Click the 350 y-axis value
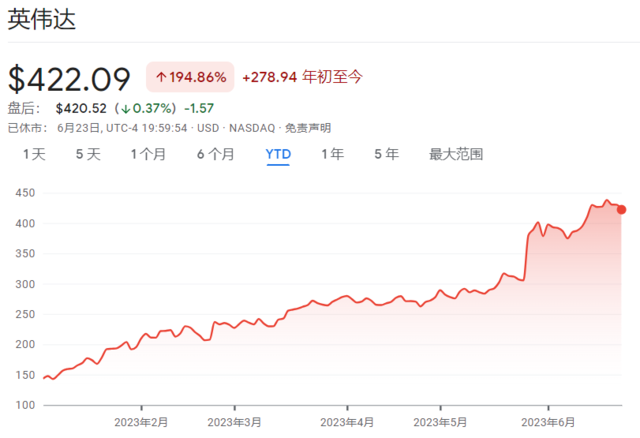This screenshot has height=438, width=640. (x=25, y=253)
